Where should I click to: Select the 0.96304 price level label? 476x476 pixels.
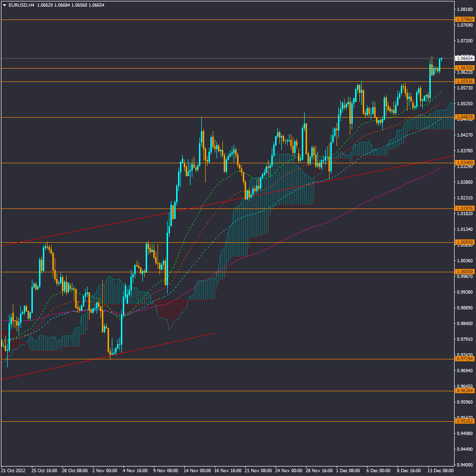point(465,391)
